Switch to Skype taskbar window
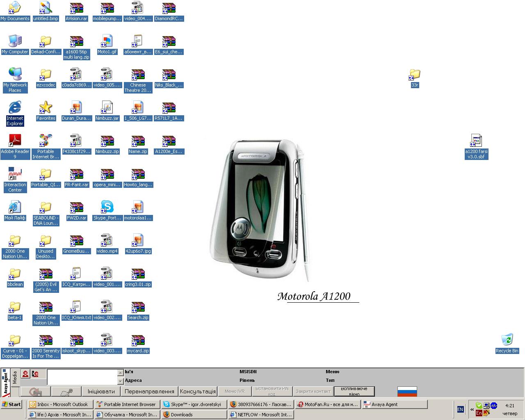The image size is (525, 420). pyautogui.click(x=194, y=404)
